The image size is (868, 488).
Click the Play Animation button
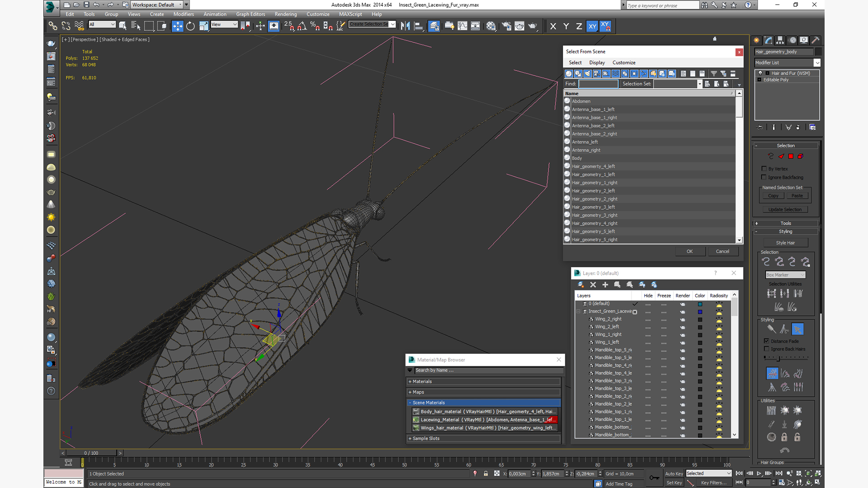759,474
